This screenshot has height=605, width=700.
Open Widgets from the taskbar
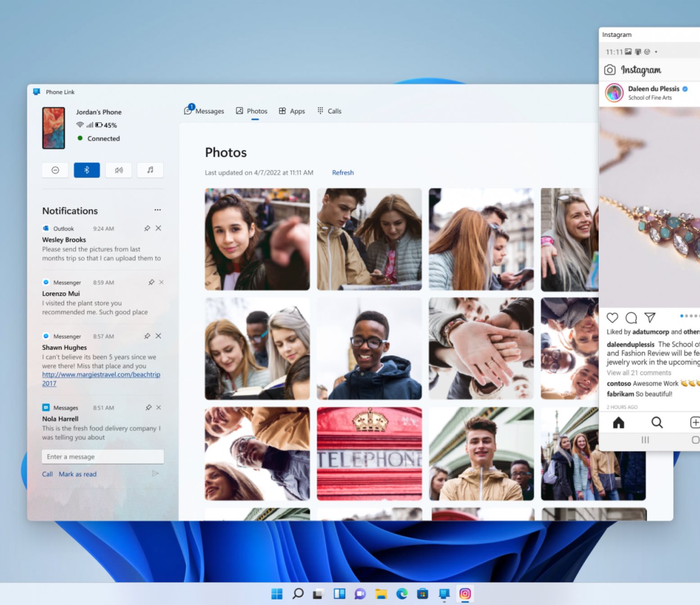pyautogui.click(x=339, y=594)
